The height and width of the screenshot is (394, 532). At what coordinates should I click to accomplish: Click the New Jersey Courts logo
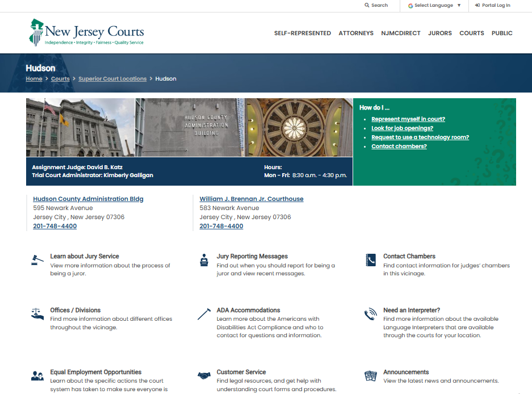pyautogui.click(x=87, y=33)
